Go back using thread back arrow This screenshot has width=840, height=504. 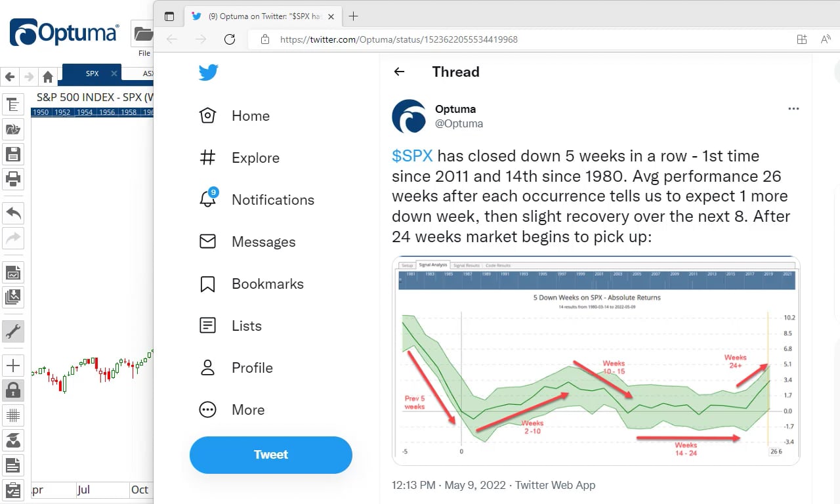(x=399, y=72)
